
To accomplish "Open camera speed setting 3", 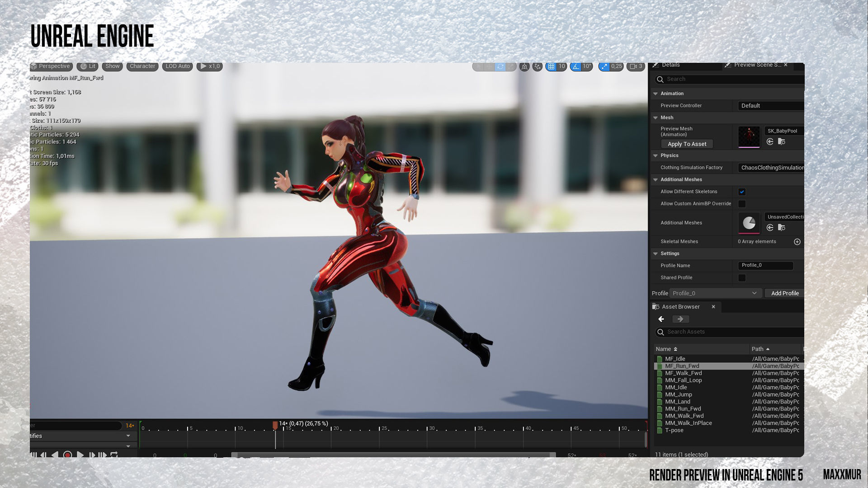I will point(636,66).
